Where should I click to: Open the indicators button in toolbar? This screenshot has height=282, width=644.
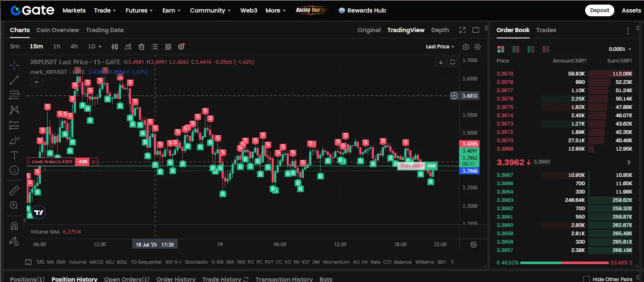coord(128,47)
